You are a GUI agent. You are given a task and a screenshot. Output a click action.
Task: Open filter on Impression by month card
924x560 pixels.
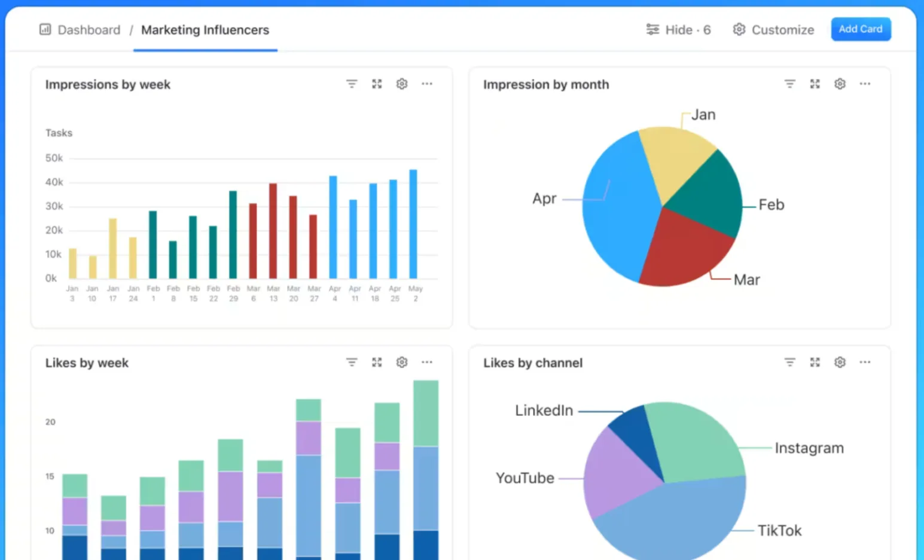click(789, 84)
